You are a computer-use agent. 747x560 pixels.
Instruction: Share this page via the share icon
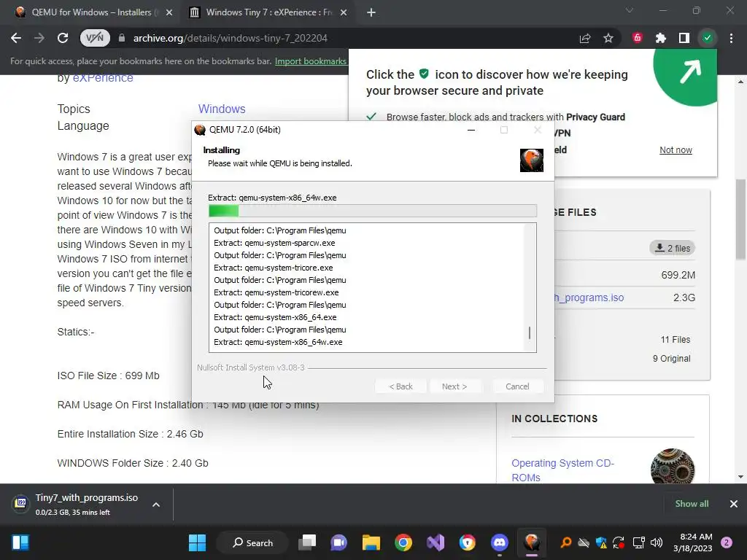coord(585,38)
